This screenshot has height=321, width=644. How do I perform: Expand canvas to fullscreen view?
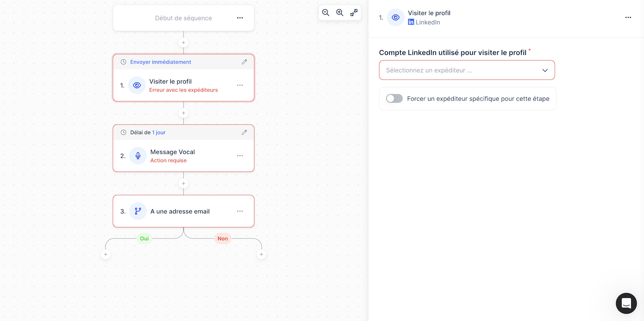[354, 13]
